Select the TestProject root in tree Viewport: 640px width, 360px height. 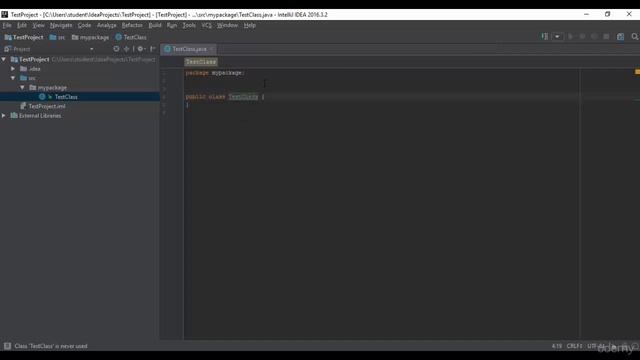pos(34,60)
